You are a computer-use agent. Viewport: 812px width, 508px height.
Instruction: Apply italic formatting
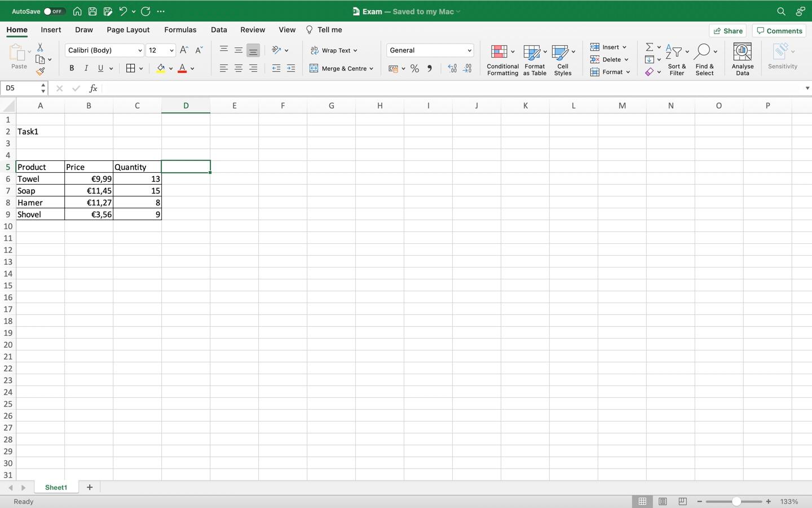[x=86, y=68]
